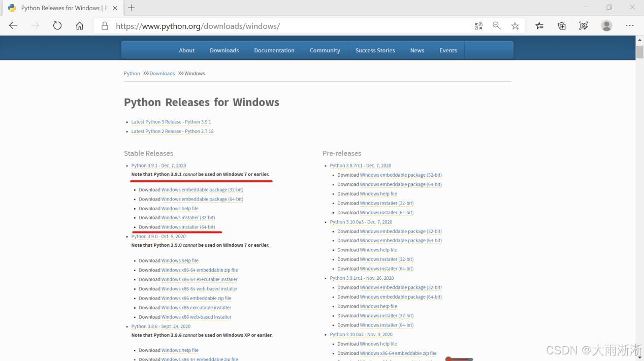Image resolution: width=644 pixels, height=361 pixels.
Task: Open the Python 3.8.7rc1 - Dec. 7, 2020 pre-release
Action: click(361, 166)
